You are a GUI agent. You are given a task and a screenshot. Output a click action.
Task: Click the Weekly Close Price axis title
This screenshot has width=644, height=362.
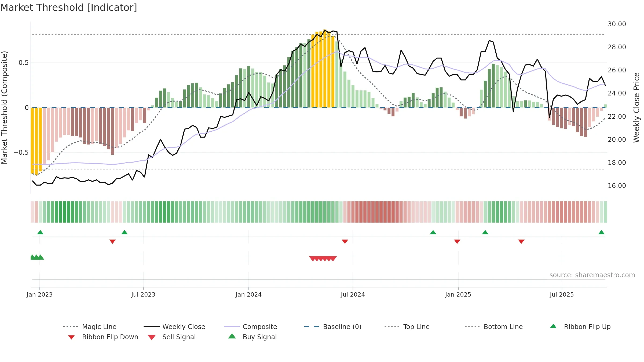(x=636, y=107)
